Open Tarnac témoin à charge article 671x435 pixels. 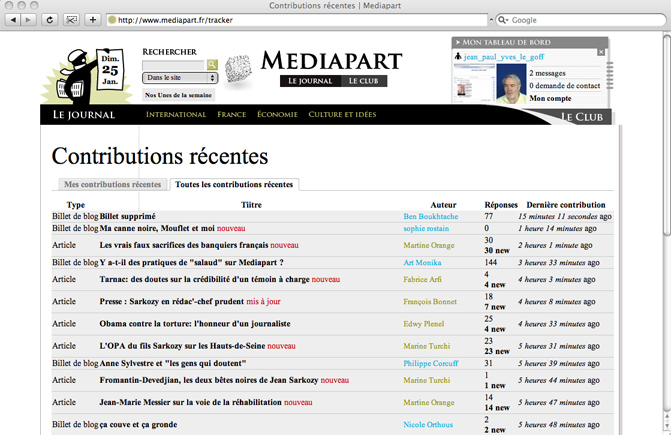tap(205, 279)
